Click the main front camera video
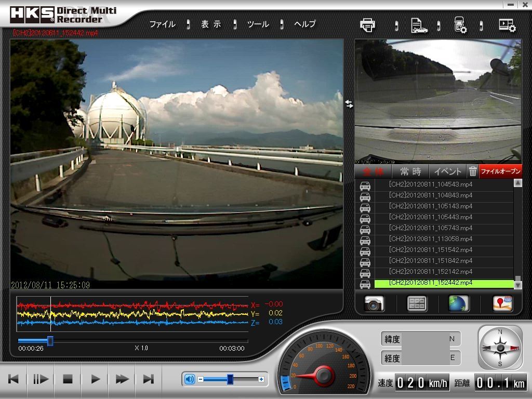The height and width of the screenshot is (399, 532). 177,164
